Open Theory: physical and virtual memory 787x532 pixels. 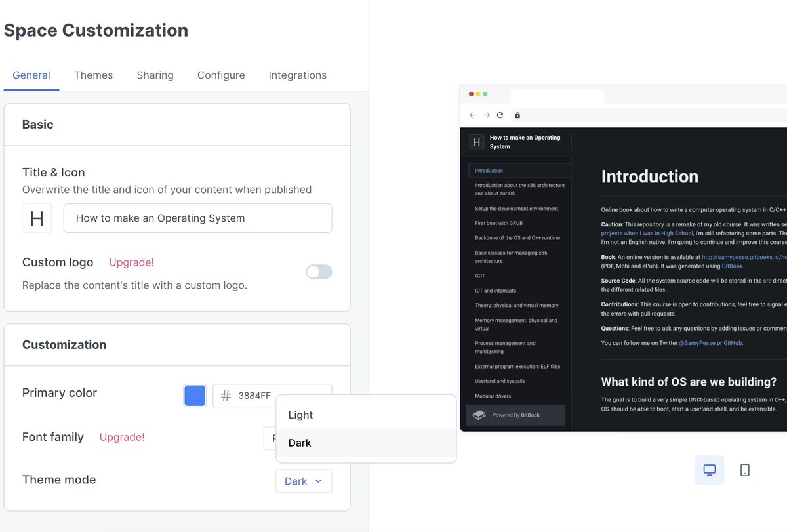[516, 306]
